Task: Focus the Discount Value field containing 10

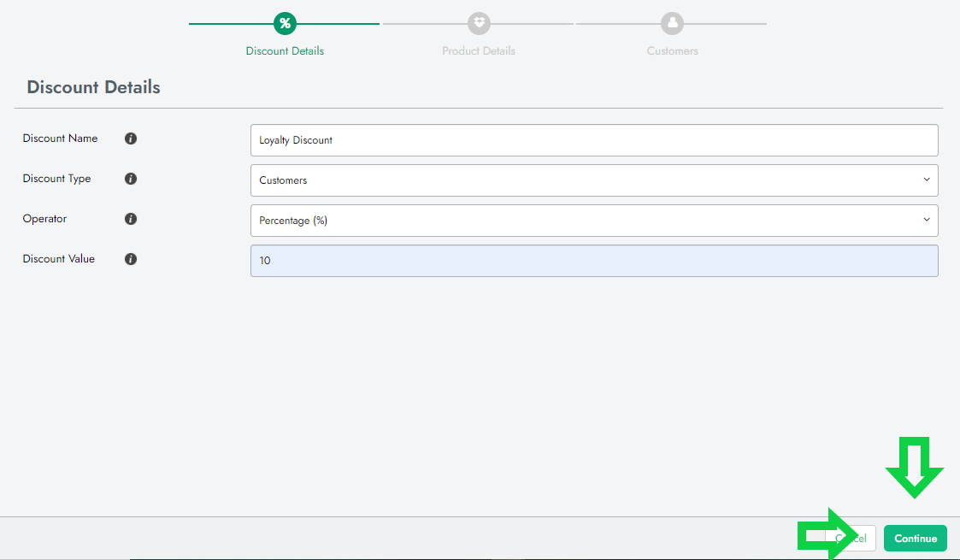Action: click(x=593, y=261)
